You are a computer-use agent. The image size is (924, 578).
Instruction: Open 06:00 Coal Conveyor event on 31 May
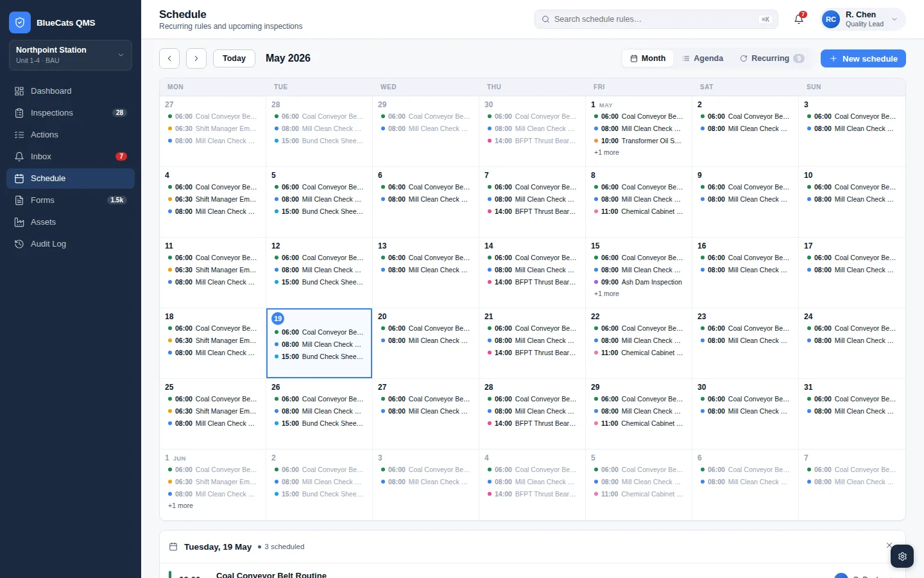click(x=851, y=399)
